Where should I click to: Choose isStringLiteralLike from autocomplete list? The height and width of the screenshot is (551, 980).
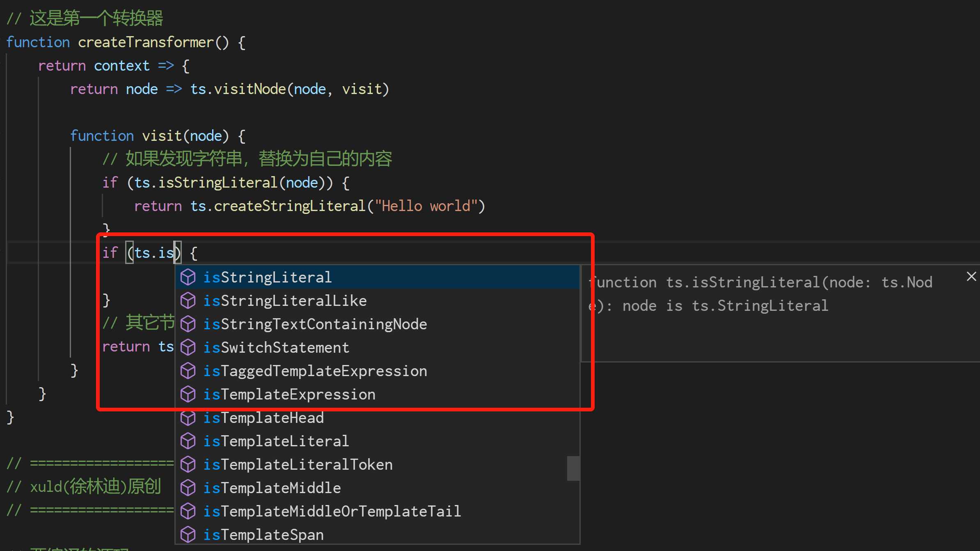pos(378,301)
